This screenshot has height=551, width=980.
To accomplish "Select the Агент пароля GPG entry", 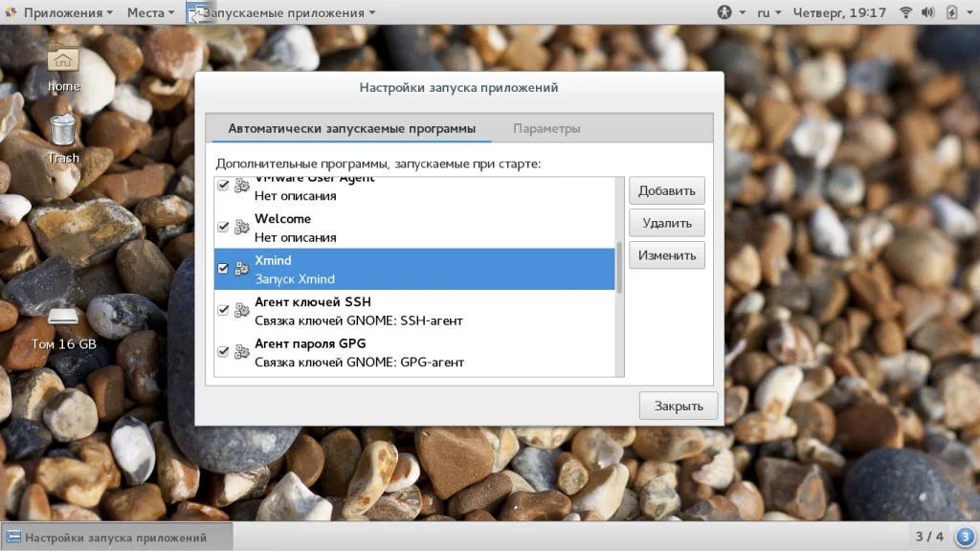I will [x=414, y=352].
